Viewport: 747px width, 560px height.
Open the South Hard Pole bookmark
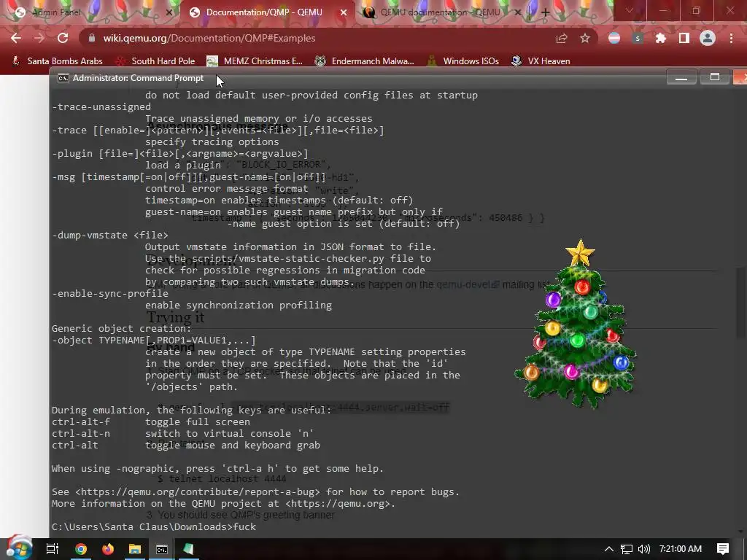pos(156,61)
